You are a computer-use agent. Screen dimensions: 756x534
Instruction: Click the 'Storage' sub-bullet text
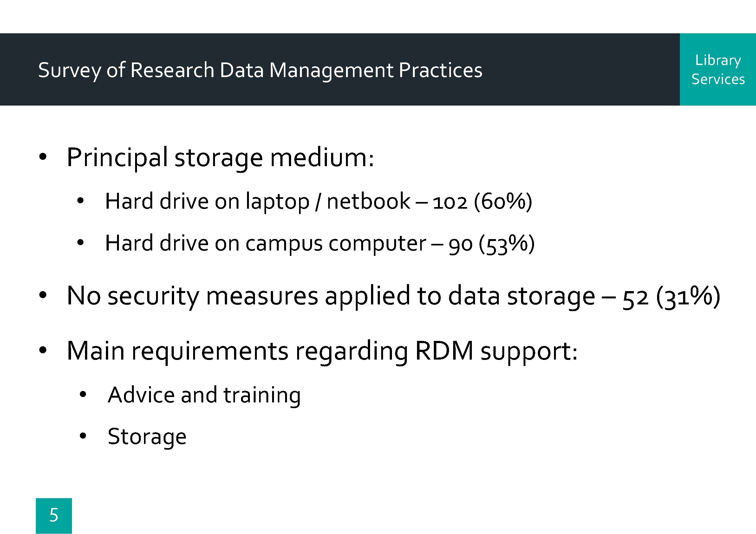coord(147,437)
